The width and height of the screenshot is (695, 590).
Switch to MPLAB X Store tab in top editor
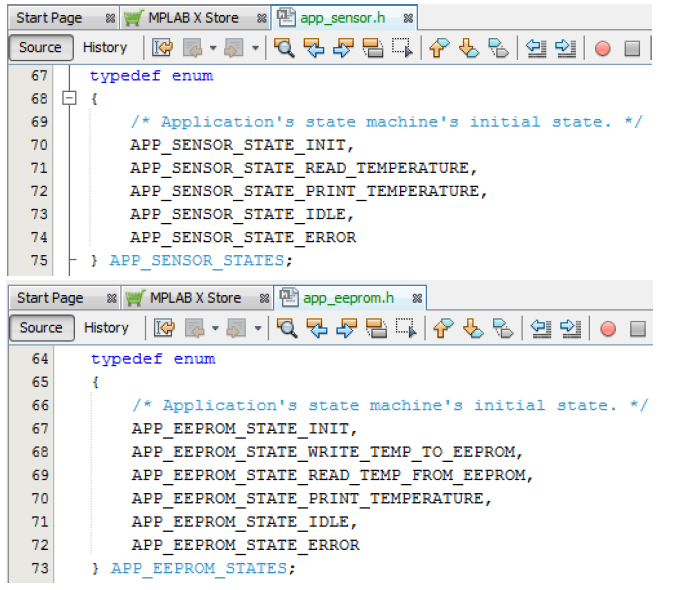tap(193, 18)
